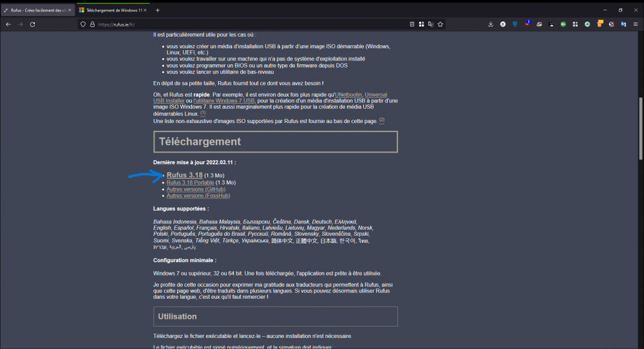
Task: Minimize the Firefox window
Action: (x=605, y=10)
